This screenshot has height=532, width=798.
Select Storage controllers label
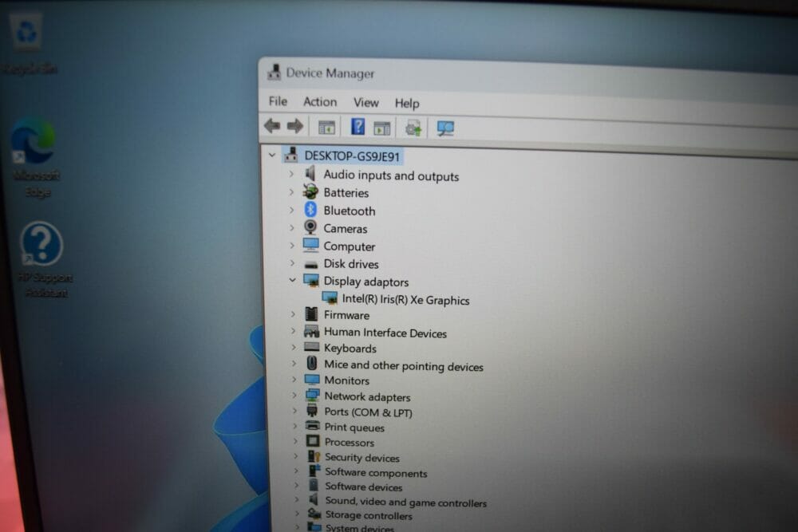point(369,515)
